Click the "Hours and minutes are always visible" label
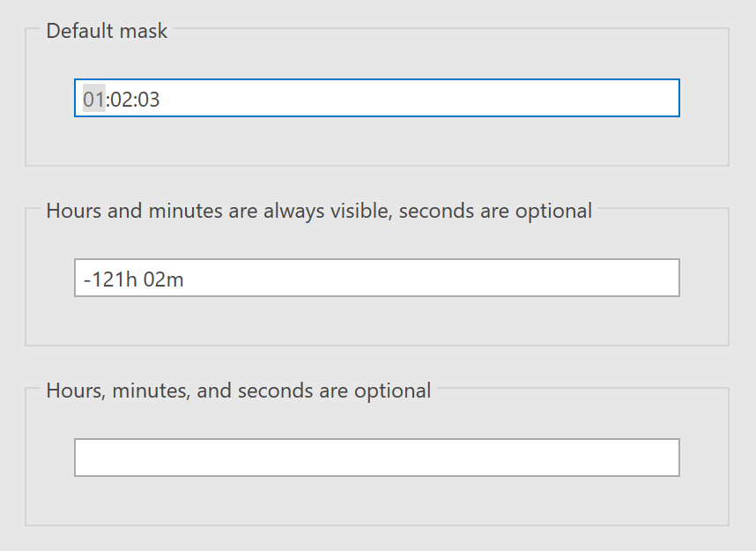 pos(220,211)
